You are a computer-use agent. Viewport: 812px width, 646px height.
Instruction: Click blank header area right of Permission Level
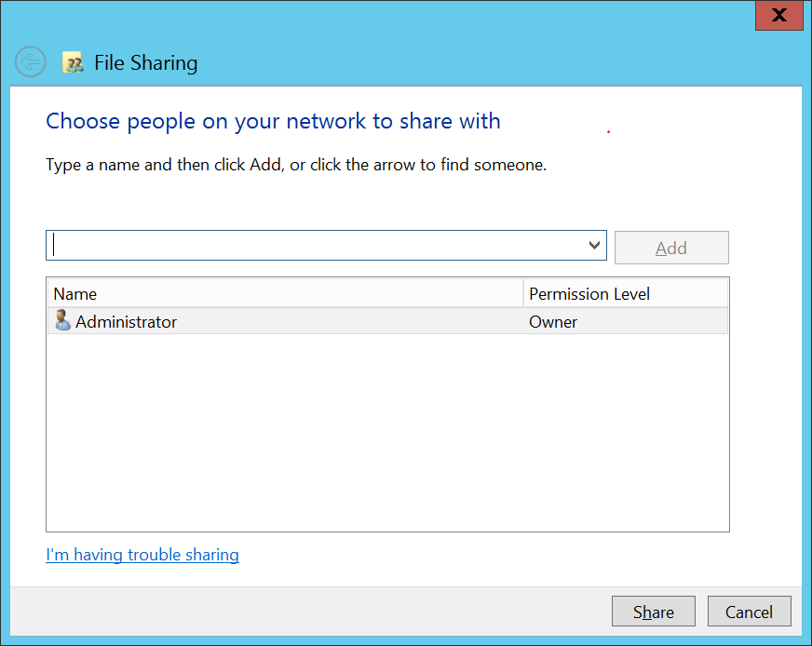point(698,294)
